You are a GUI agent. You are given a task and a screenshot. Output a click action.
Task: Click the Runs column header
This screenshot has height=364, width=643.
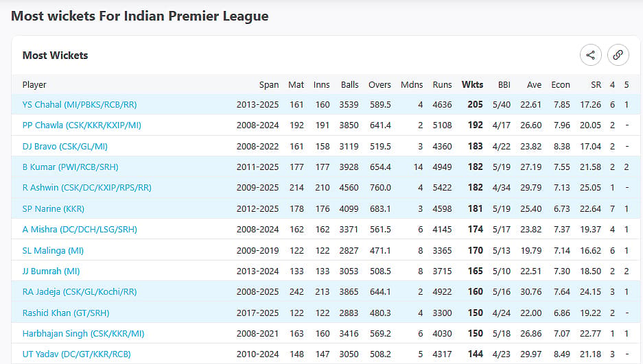click(x=442, y=85)
